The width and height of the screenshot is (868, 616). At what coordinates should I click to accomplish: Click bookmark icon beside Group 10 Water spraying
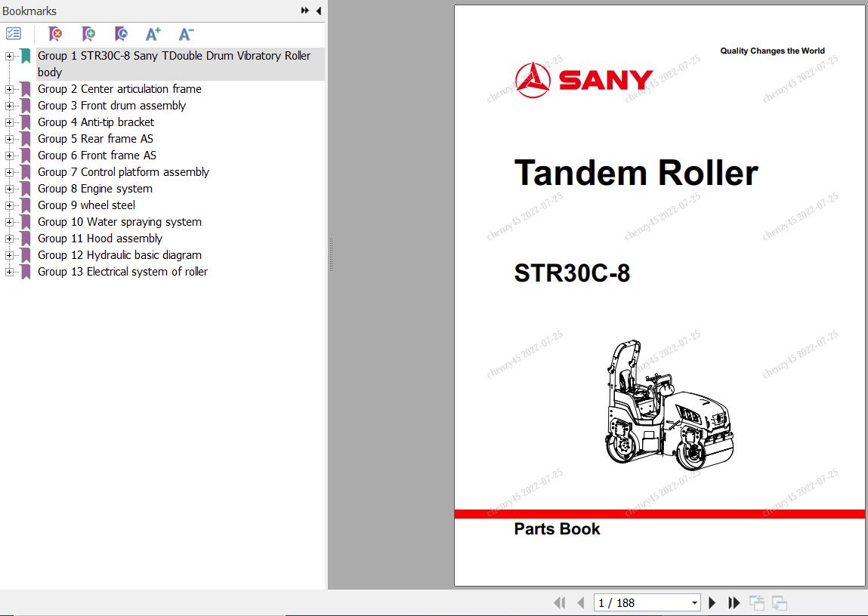tap(26, 222)
